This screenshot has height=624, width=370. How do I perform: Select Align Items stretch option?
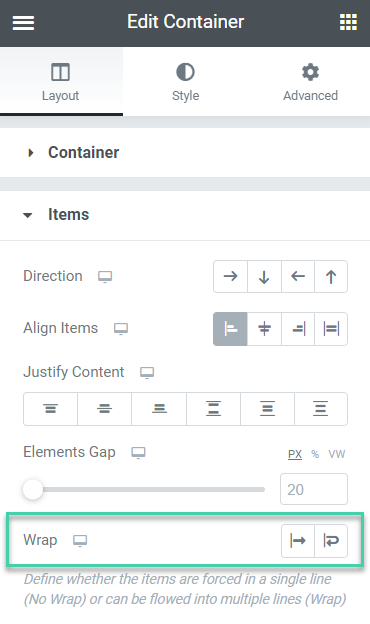pyautogui.click(x=331, y=329)
